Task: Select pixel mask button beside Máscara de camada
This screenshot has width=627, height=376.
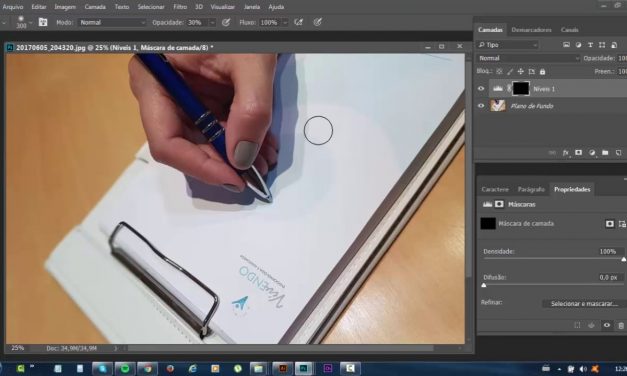Action: pos(609,224)
